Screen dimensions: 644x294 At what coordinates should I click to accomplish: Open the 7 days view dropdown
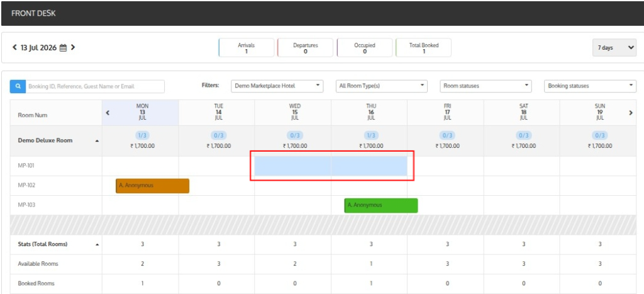614,48
